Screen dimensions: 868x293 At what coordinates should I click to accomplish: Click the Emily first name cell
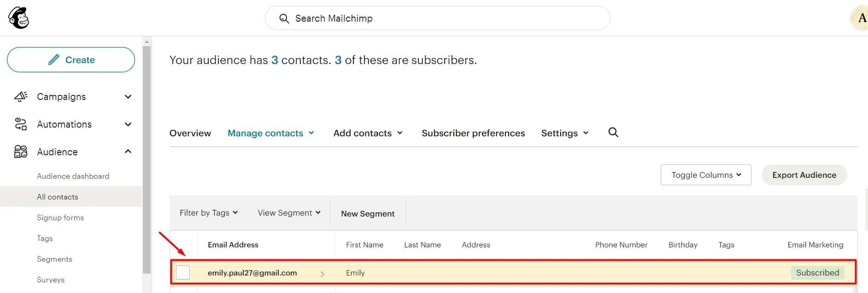coord(355,273)
